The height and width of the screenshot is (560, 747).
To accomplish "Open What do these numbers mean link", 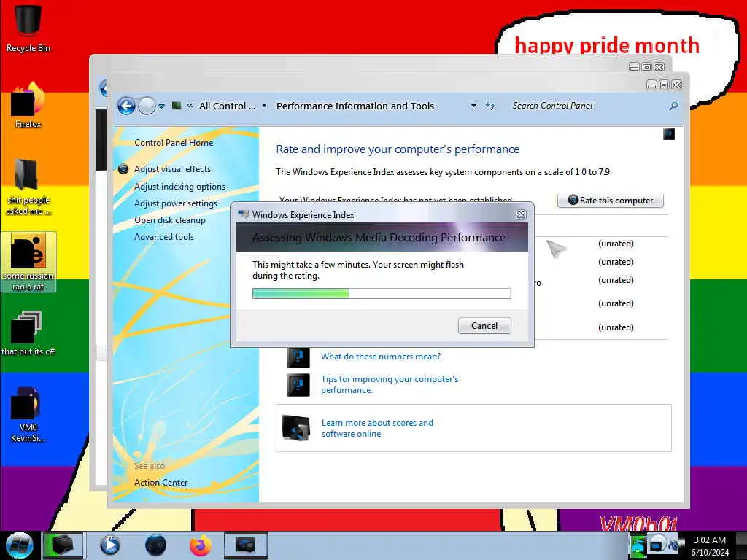I will 381,357.
